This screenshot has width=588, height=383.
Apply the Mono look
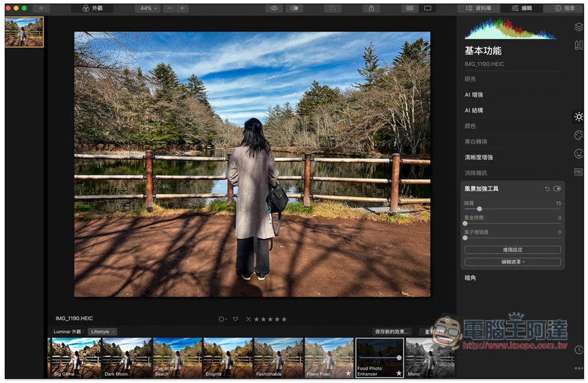coord(430,358)
